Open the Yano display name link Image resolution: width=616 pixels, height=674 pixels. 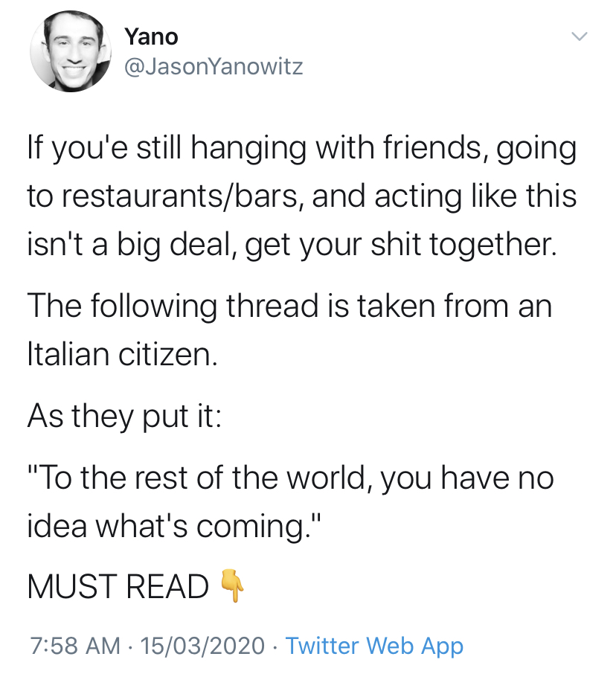[151, 36]
